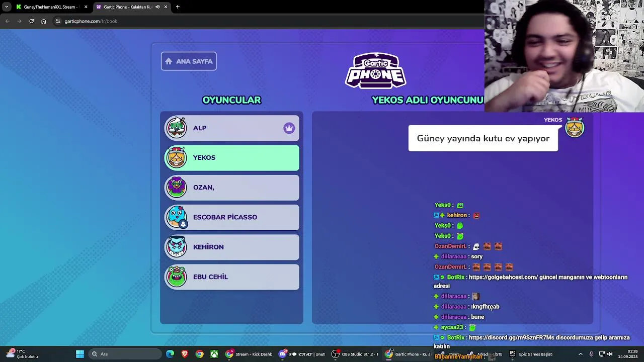644x362 pixels.
Task: Click kehiron username in chat
Action: [x=457, y=215]
